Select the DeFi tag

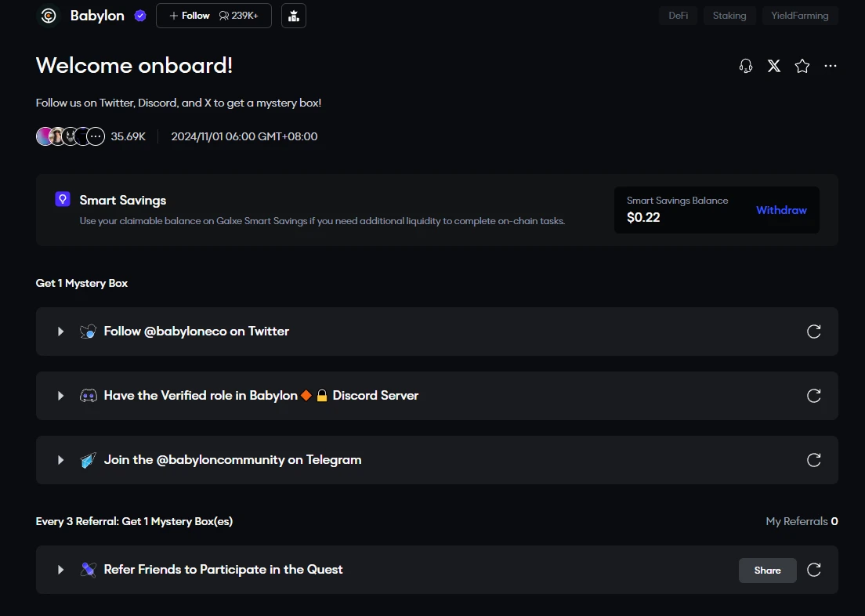tap(678, 16)
